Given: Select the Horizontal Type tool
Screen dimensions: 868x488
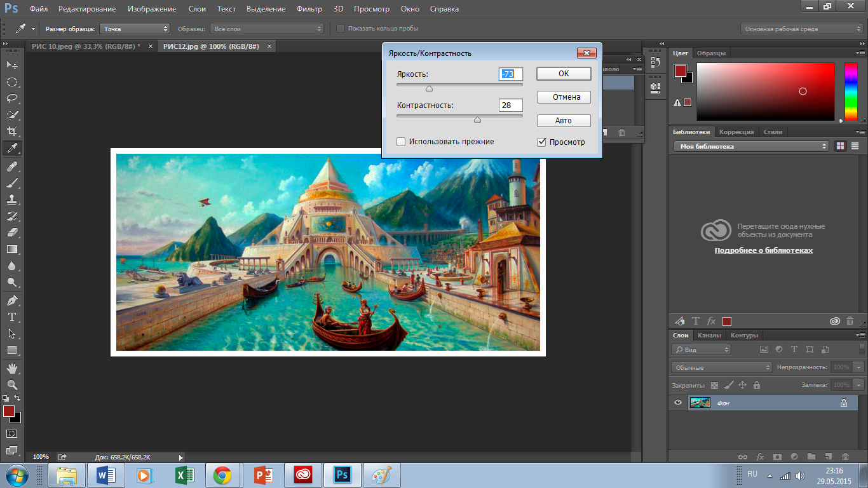Looking at the screenshot, I should [11, 317].
